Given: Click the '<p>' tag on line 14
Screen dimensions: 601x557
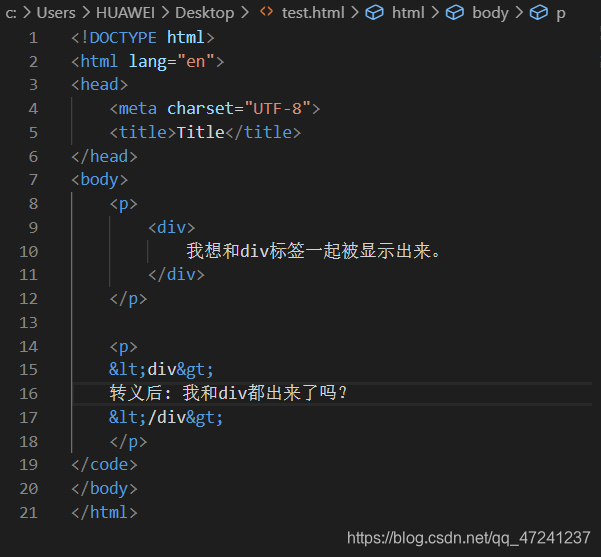Looking at the screenshot, I should [123, 347].
